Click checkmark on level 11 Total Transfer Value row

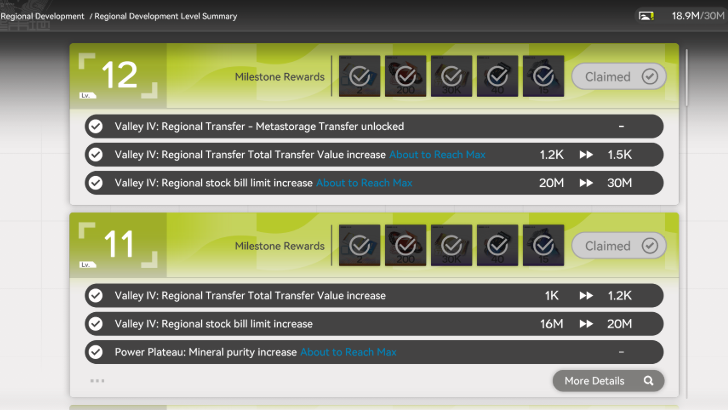96,295
